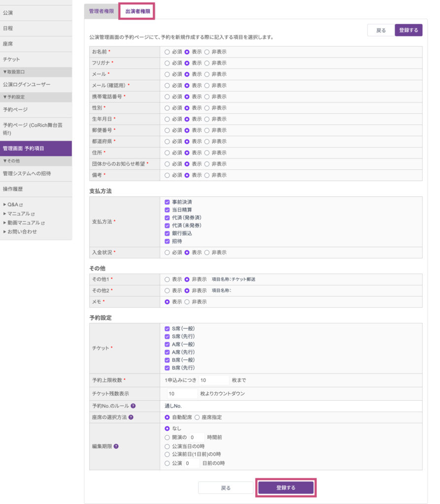Viewport: 440px width, 504px height.
Task: Uncheck the 銀行振込 payment checkbox
Action: (167, 233)
